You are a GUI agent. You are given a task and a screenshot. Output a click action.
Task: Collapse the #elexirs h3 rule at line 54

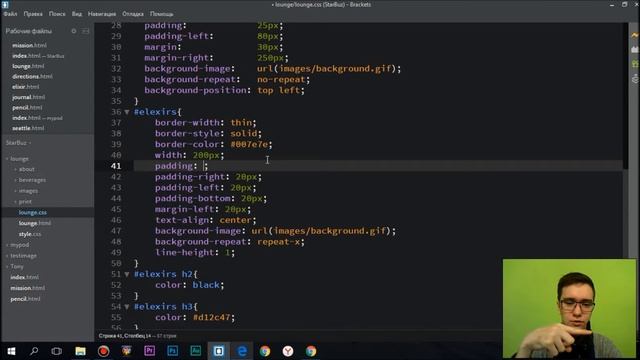pyautogui.click(x=127, y=307)
